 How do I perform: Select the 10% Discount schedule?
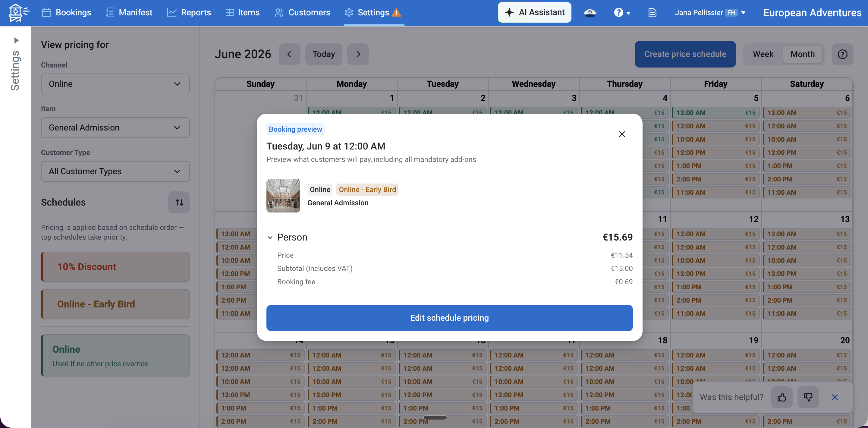[x=115, y=266]
